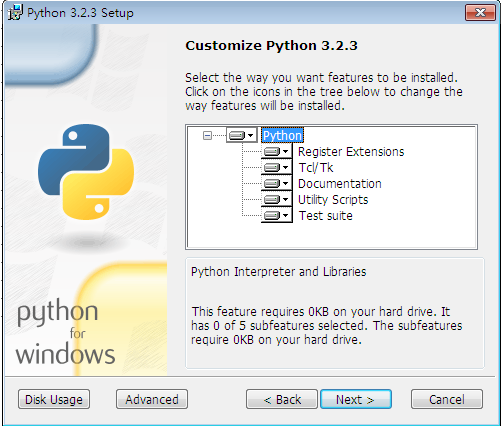
Task: Open dropdown arrow next to Register Extensions
Action: tap(286, 152)
